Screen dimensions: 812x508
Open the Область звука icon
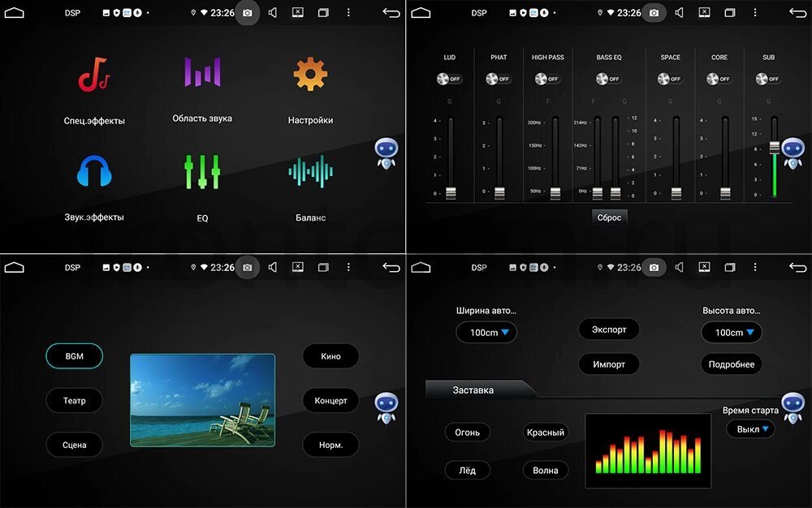coord(201,72)
